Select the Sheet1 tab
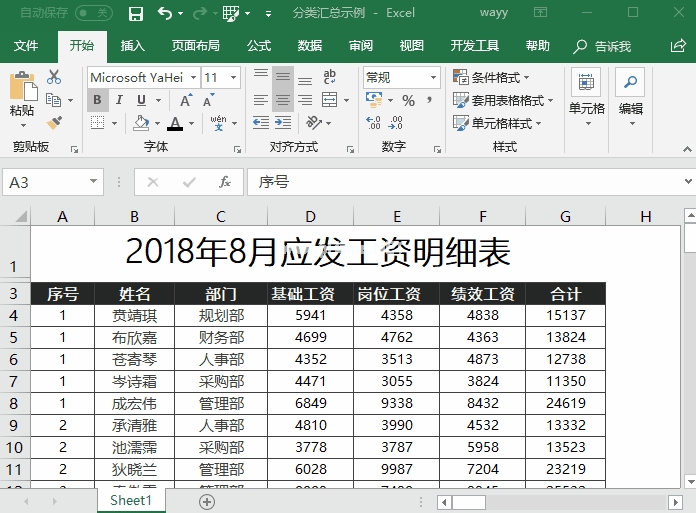 pyautogui.click(x=131, y=501)
